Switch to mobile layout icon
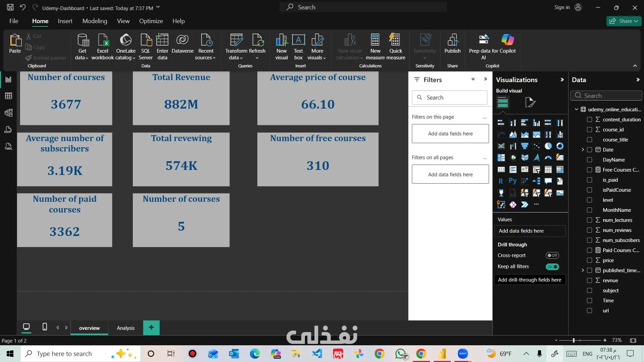The height and width of the screenshot is (362, 644). [x=45, y=327]
